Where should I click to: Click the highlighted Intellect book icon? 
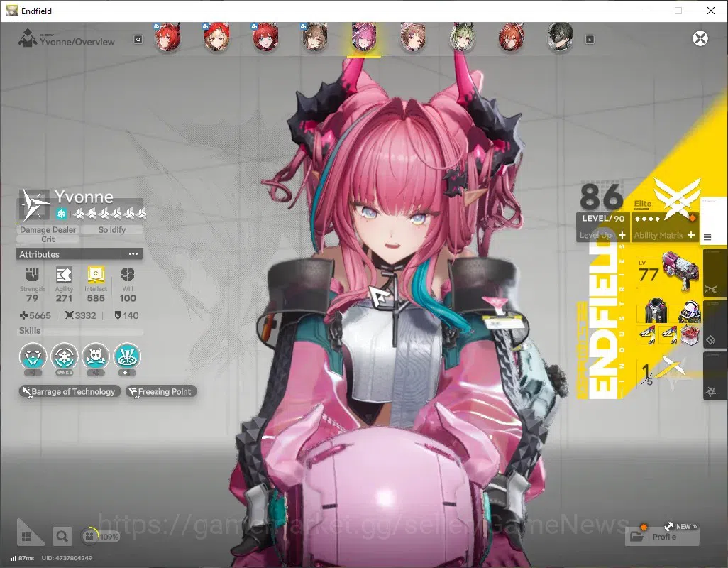[x=96, y=275]
